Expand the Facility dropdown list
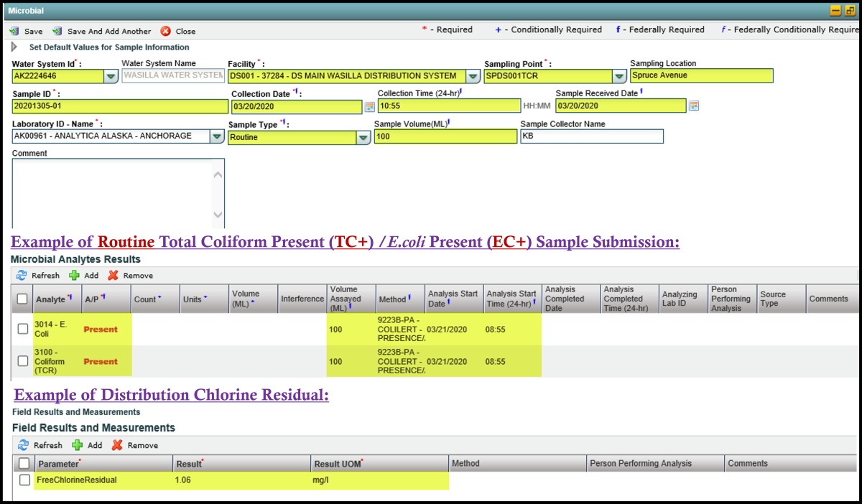Screen dimensions: 862x504 click(473, 76)
